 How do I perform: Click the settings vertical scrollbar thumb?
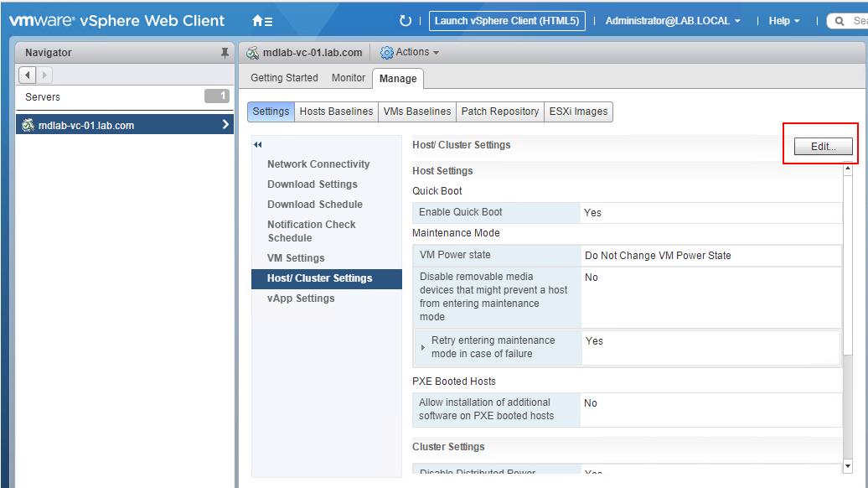(x=848, y=264)
